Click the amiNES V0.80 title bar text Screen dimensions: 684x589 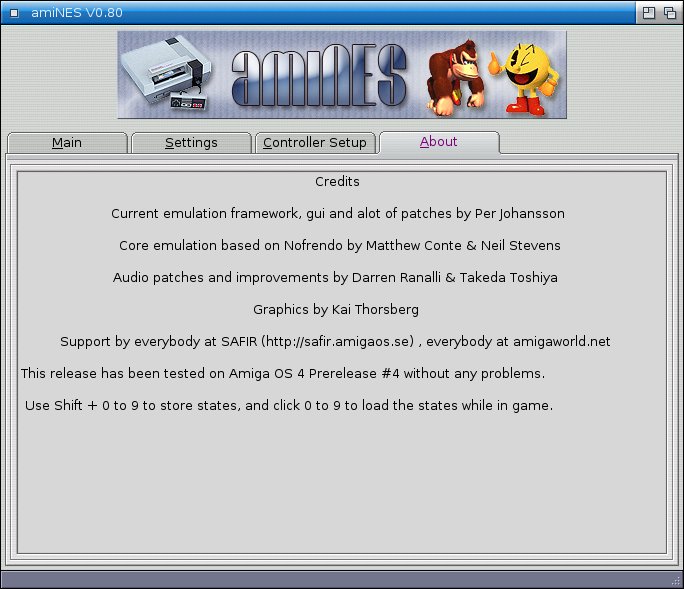point(77,13)
